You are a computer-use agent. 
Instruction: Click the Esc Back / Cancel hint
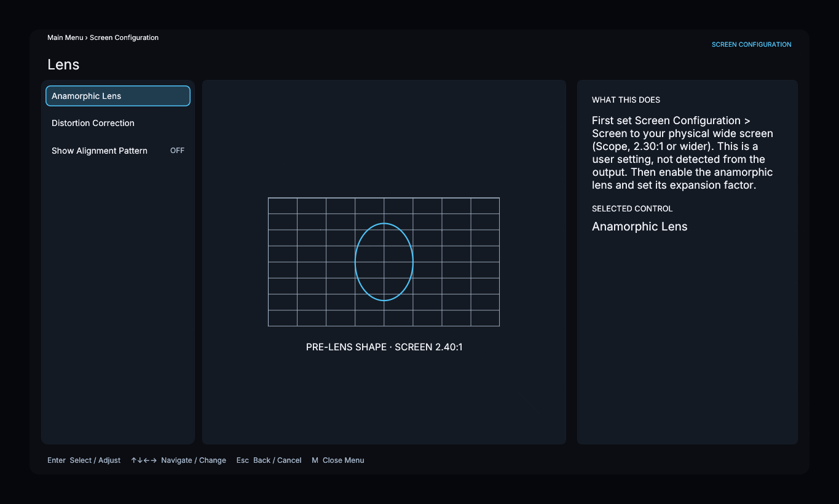pyautogui.click(x=269, y=460)
